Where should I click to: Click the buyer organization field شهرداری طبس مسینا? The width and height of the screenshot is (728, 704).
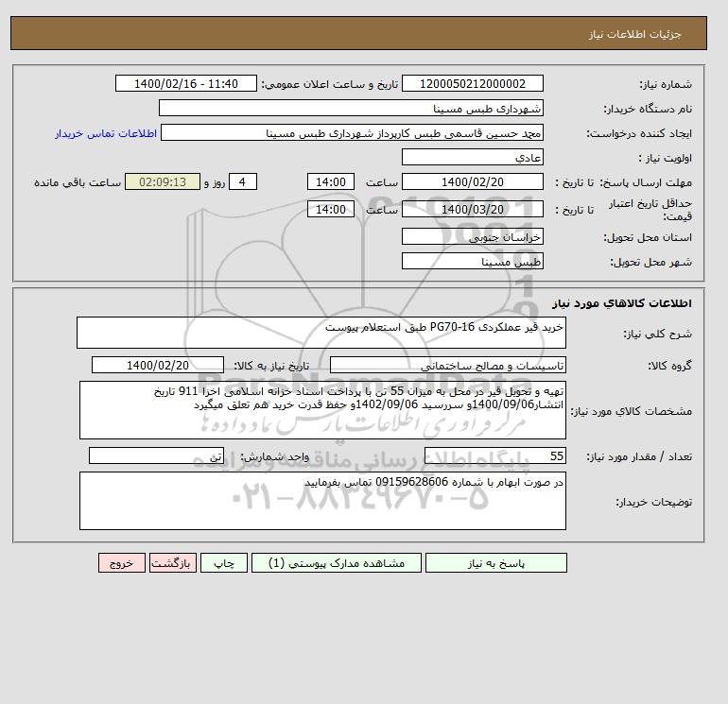[351, 108]
